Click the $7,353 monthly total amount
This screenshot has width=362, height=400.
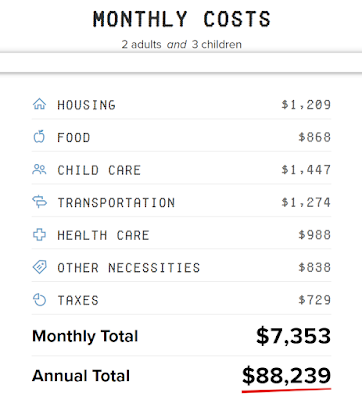click(x=293, y=336)
